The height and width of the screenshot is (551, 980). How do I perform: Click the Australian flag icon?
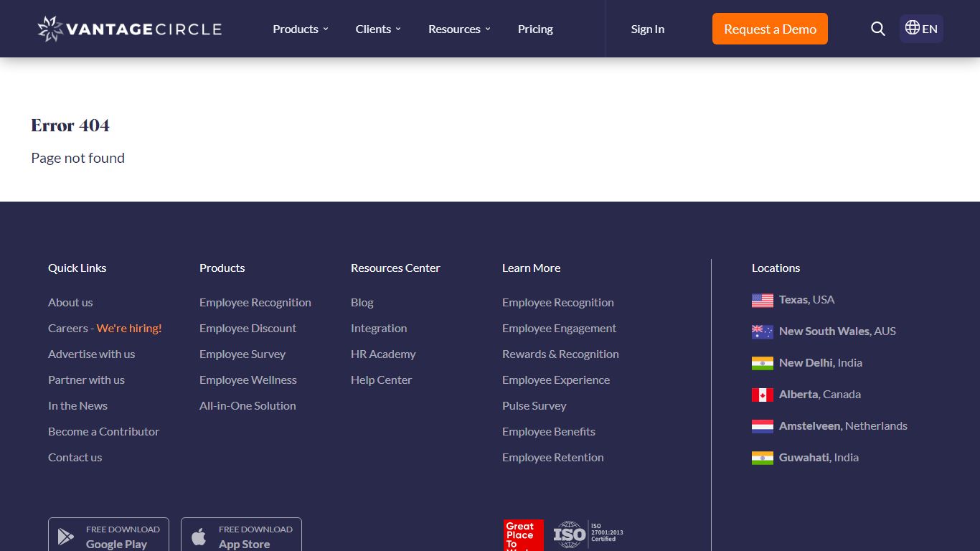pos(763,331)
